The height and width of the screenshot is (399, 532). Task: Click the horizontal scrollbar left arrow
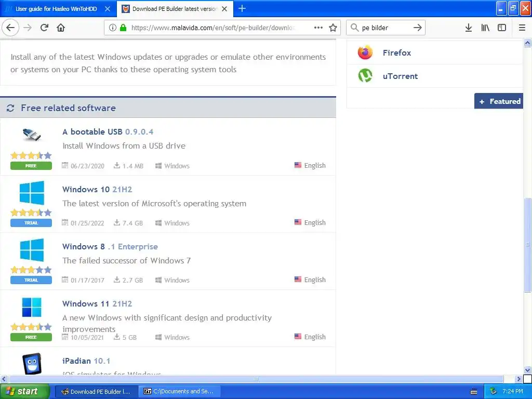(x=4, y=379)
